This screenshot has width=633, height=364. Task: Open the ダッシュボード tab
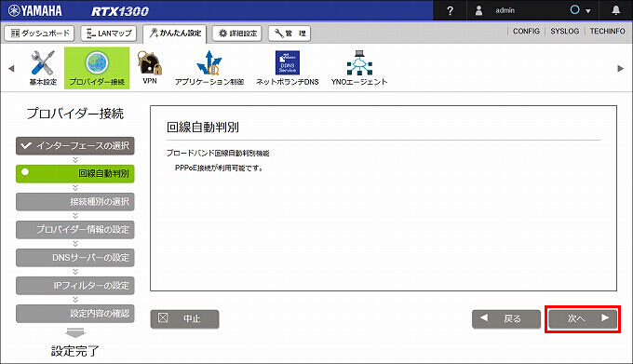39,34
